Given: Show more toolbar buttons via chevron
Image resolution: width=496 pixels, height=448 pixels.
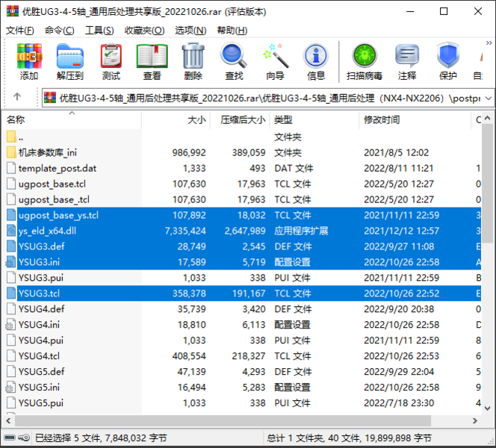Looking at the screenshot, I should point(489,43).
